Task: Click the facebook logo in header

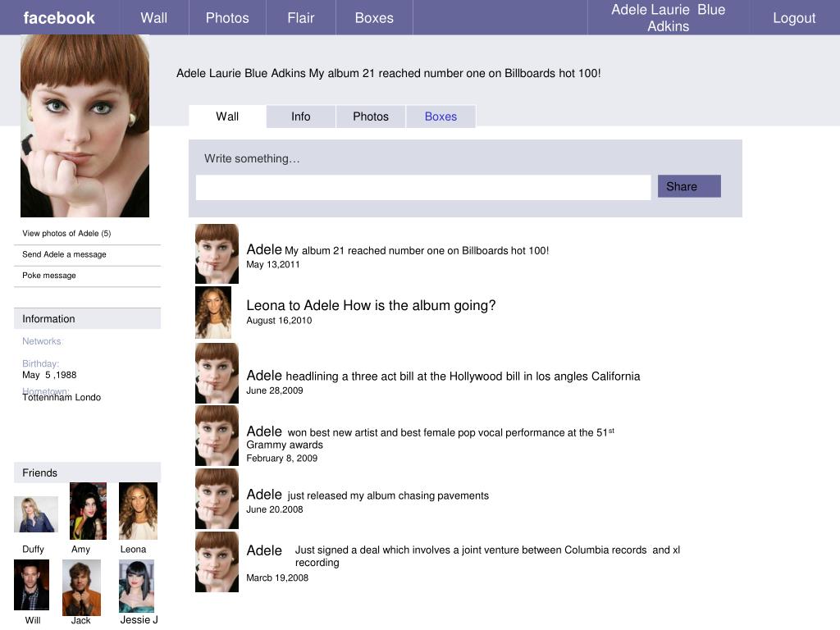Action: point(59,18)
